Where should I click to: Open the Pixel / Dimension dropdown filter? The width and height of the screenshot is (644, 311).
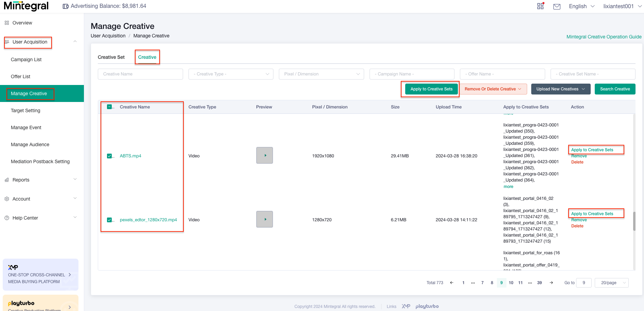(x=321, y=74)
